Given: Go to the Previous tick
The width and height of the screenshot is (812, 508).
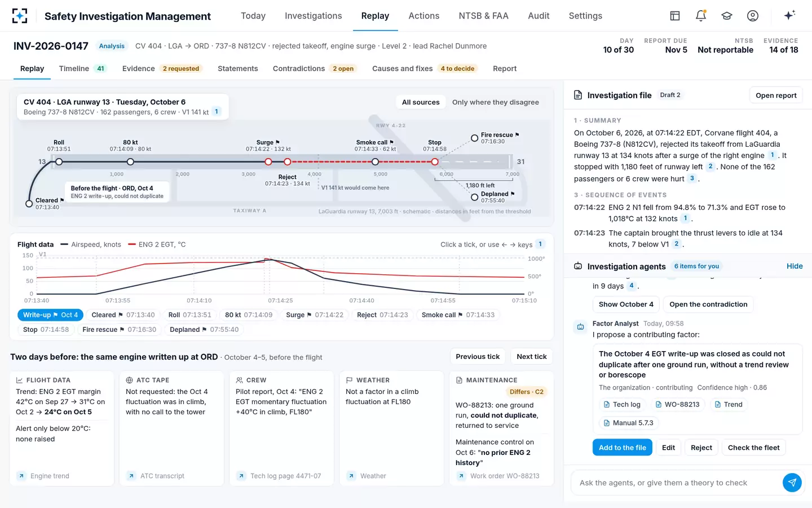Looking at the screenshot, I should coord(478,356).
